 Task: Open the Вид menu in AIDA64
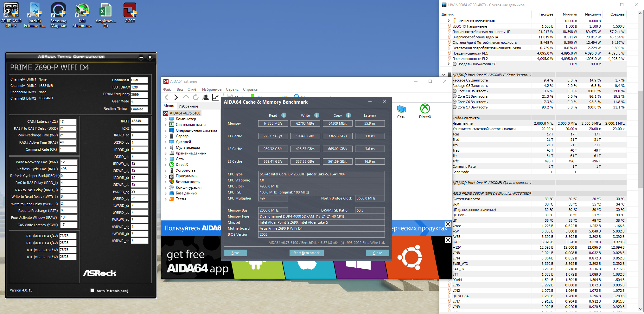180,89
